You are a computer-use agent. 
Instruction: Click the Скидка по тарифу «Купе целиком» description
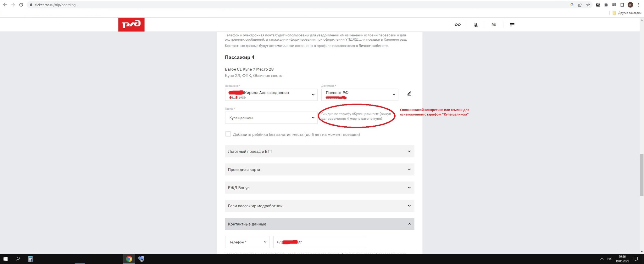coord(356,116)
